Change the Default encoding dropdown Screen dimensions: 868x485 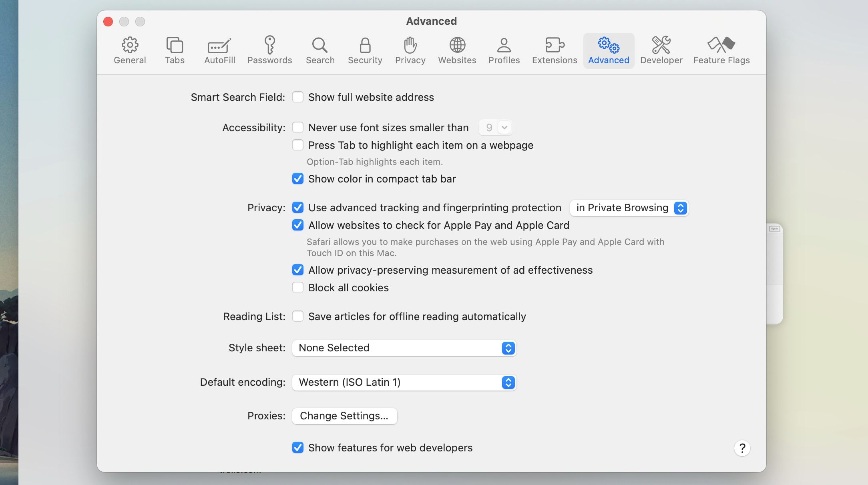404,382
